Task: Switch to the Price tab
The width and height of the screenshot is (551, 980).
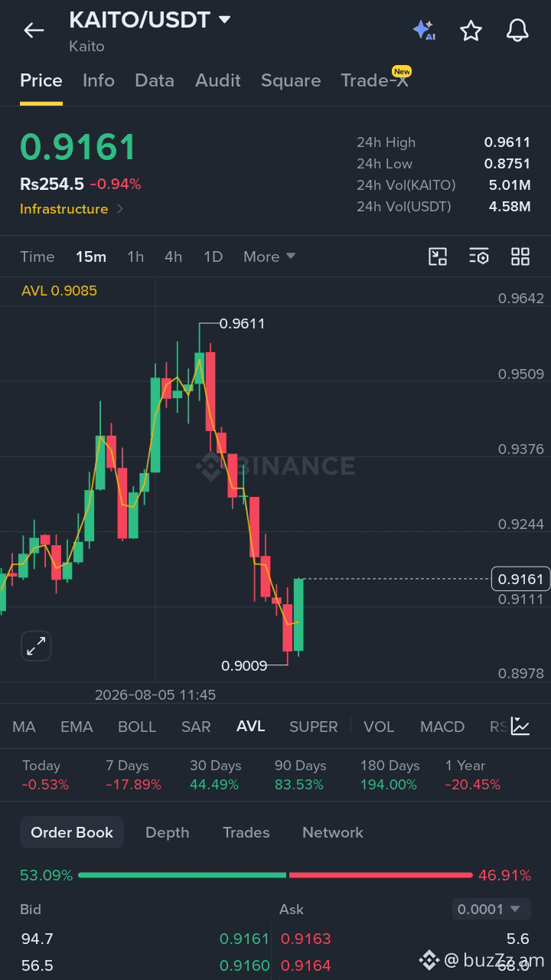Action: (41, 80)
